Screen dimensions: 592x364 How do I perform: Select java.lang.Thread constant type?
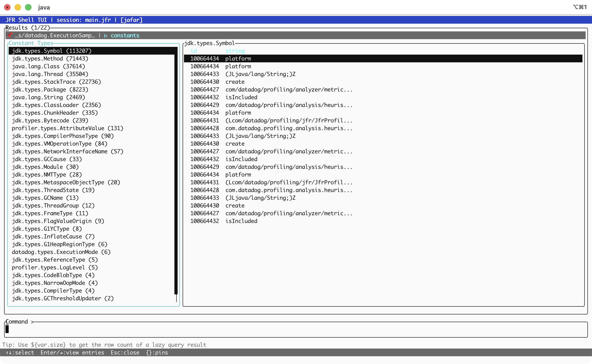point(50,74)
